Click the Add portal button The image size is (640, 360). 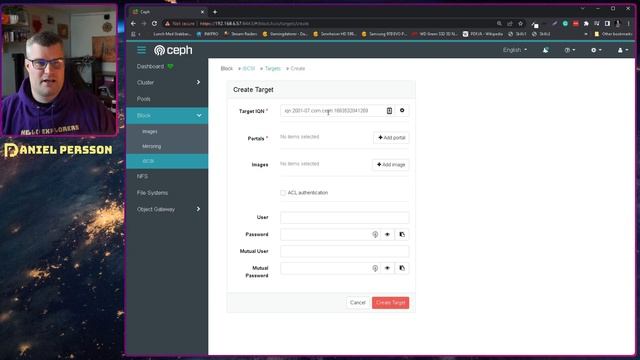pyautogui.click(x=391, y=138)
